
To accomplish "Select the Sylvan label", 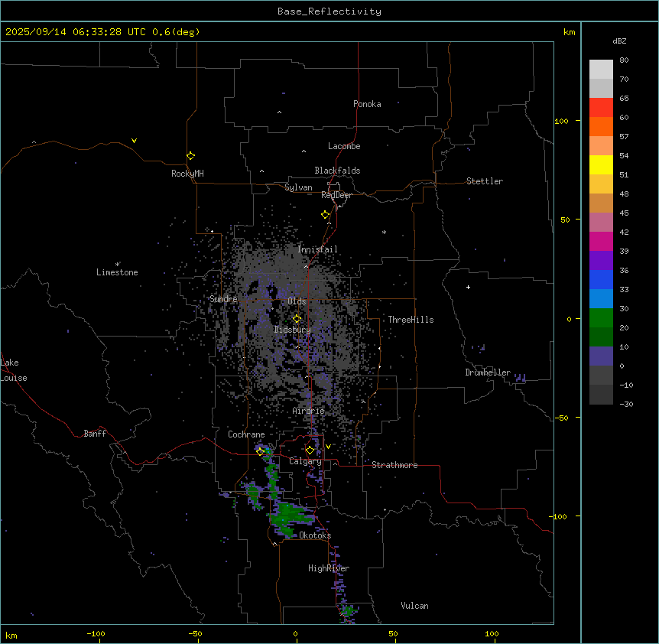I will (298, 187).
